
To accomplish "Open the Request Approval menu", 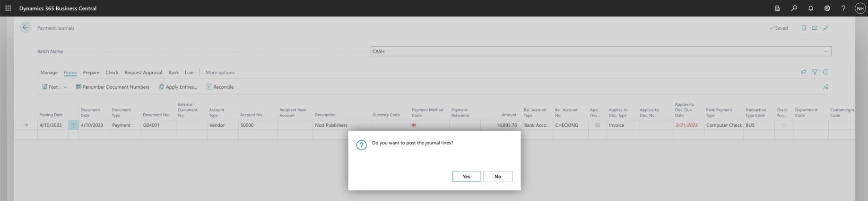I will (143, 72).
